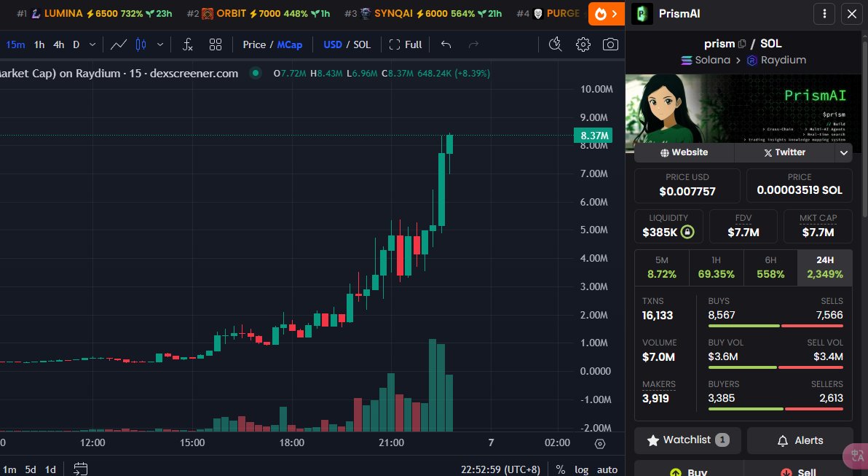
Task: Open the PrismAI Website link
Action: pyautogui.click(x=684, y=152)
